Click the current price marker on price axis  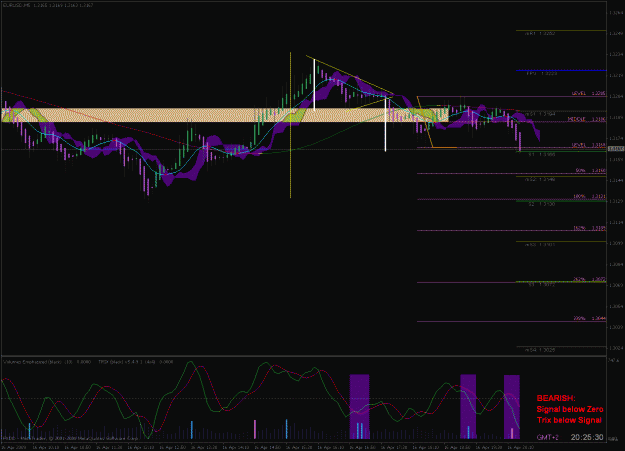point(616,149)
